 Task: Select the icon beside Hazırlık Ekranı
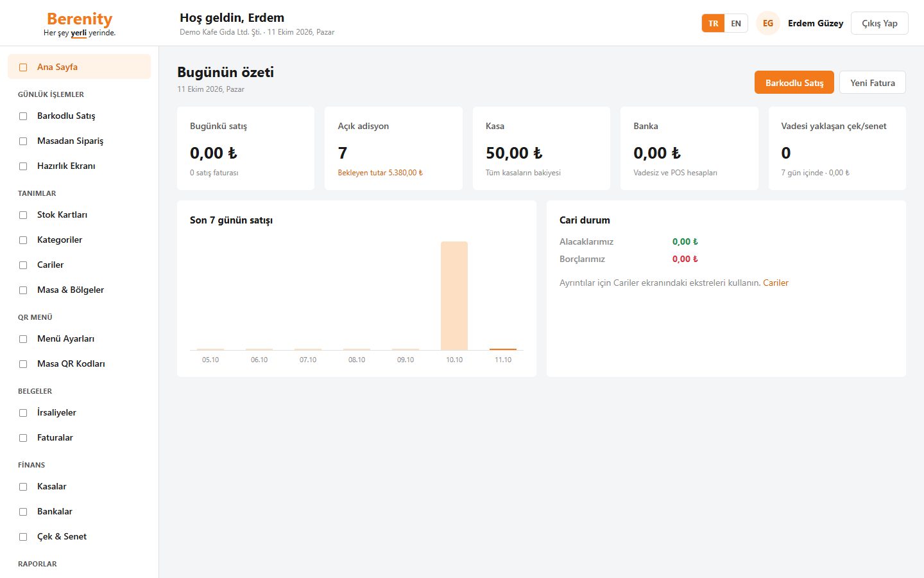23,166
